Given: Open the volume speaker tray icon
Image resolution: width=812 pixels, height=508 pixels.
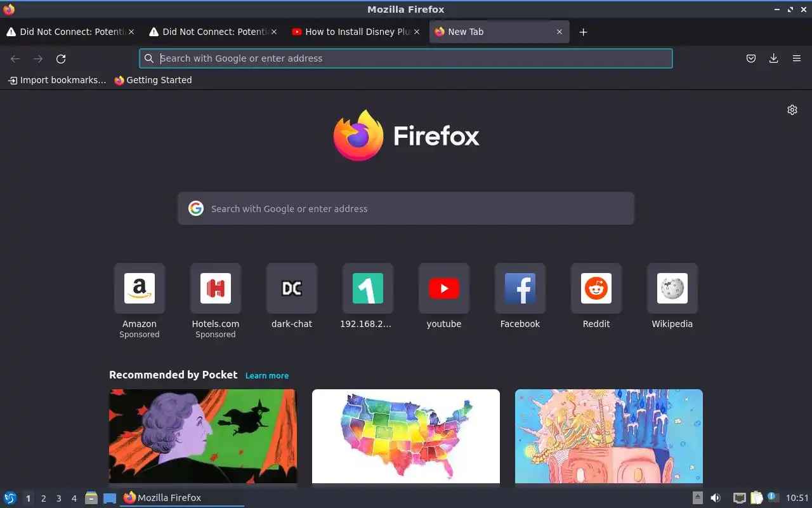Looking at the screenshot, I should [x=716, y=498].
